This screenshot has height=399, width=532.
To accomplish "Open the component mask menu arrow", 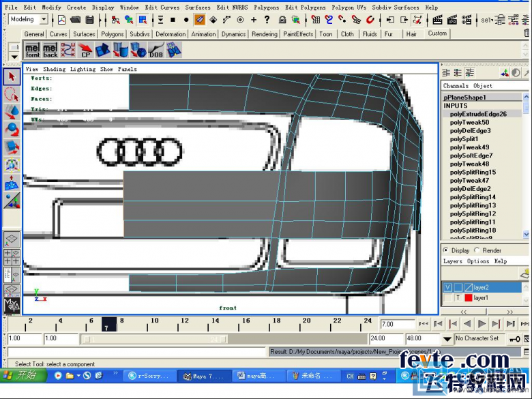I will pos(160,20).
